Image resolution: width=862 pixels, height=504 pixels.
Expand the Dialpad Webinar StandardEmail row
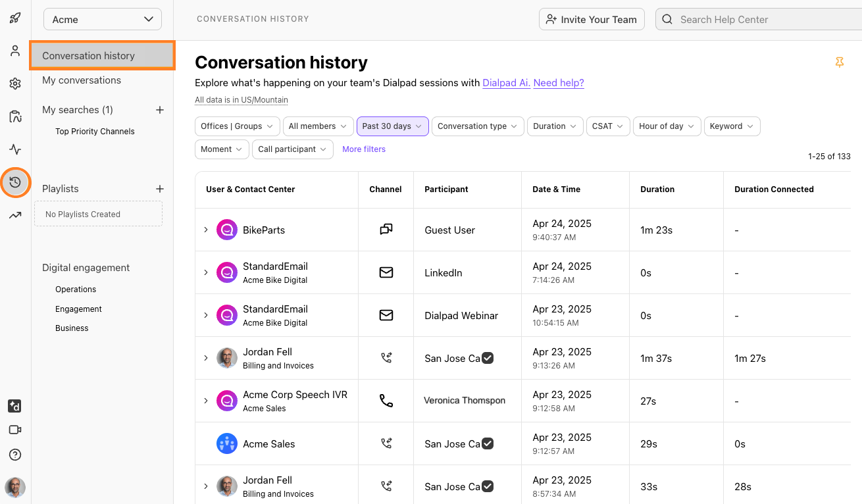coord(205,315)
